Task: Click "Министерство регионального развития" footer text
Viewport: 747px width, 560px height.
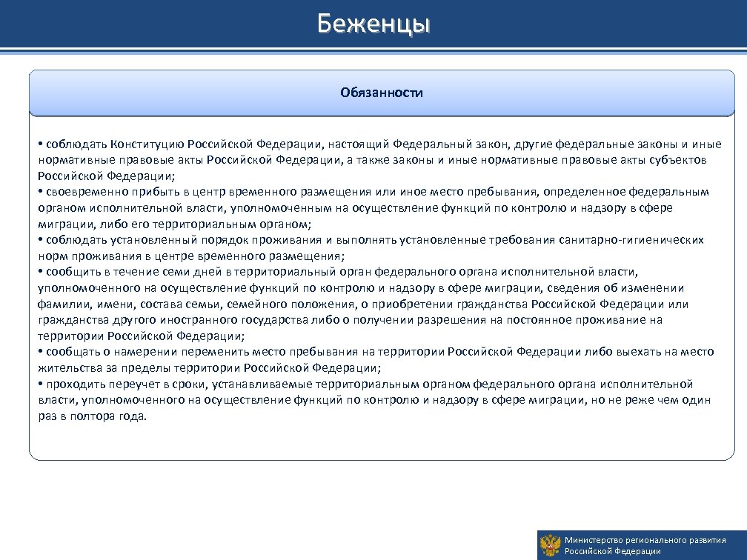Action: coord(645,540)
